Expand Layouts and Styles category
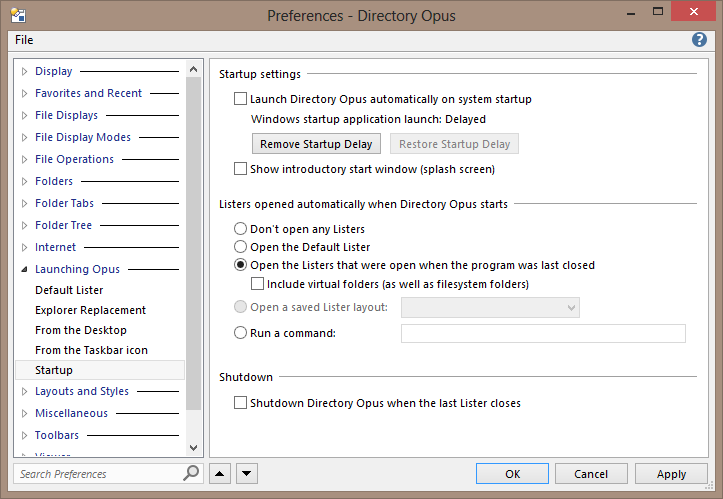The height and width of the screenshot is (499, 723). click(x=24, y=392)
